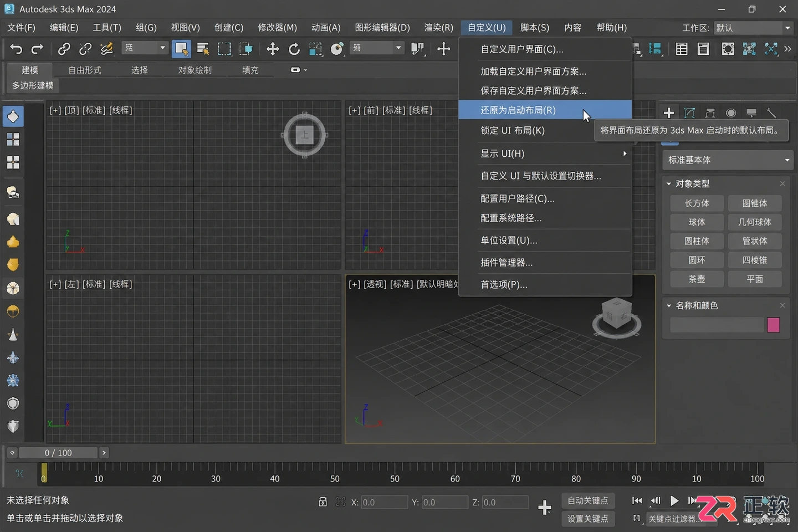Click the 管状体 tube button
The width and height of the screenshot is (798, 532).
pyautogui.click(x=755, y=241)
